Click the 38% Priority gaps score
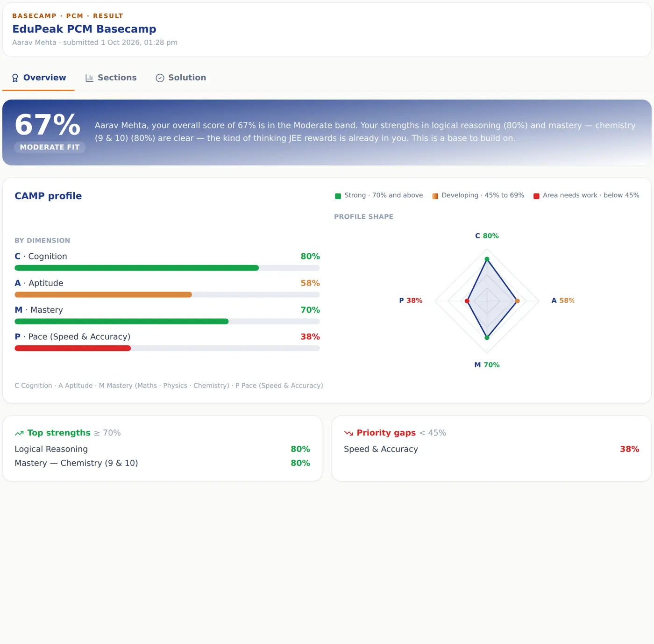Screen dimensions: 654x644 coord(630,449)
